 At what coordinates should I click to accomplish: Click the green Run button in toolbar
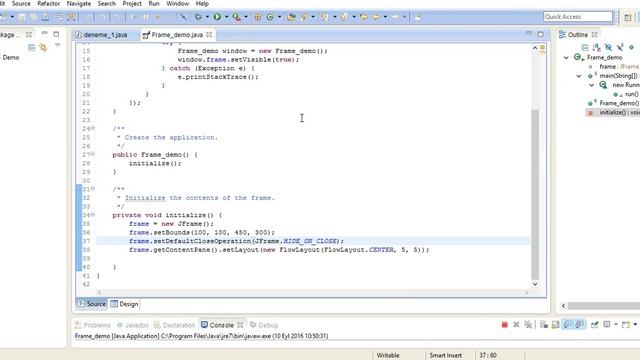[x=217, y=17]
